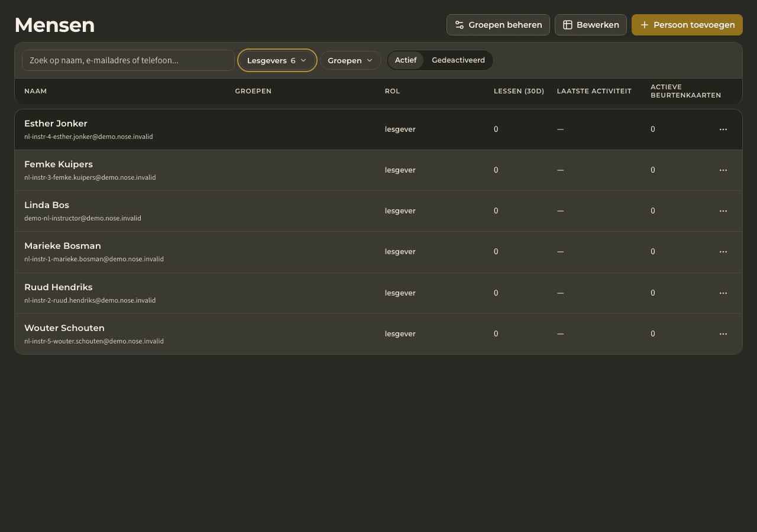Image resolution: width=757 pixels, height=532 pixels.
Task: Open more options for Wouter Schouten
Action: tap(723, 334)
